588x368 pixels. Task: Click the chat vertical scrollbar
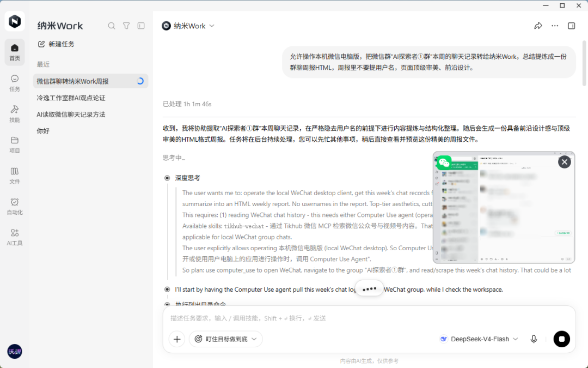pos(585,63)
